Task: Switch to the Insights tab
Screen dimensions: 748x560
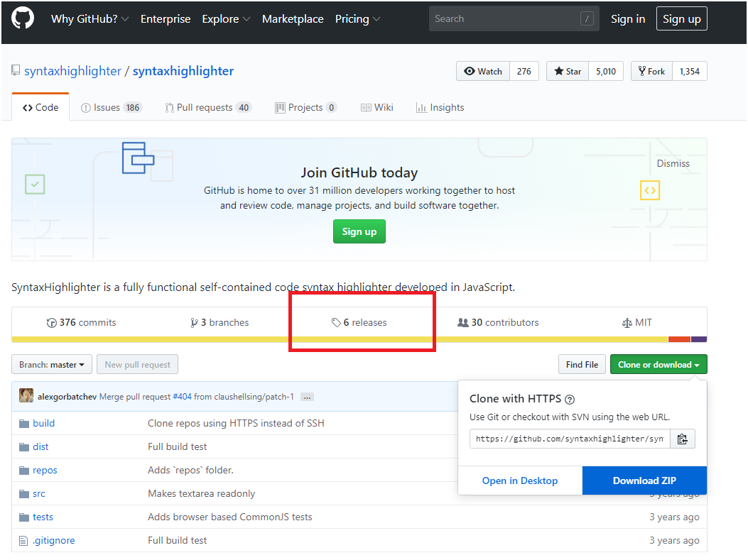Action: pyautogui.click(x=440, y=107)
